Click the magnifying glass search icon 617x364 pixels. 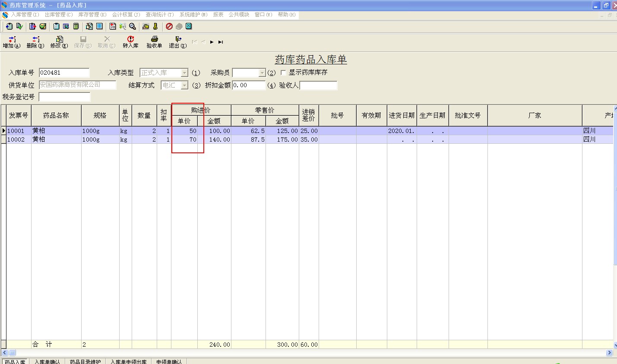coord(133,26)
